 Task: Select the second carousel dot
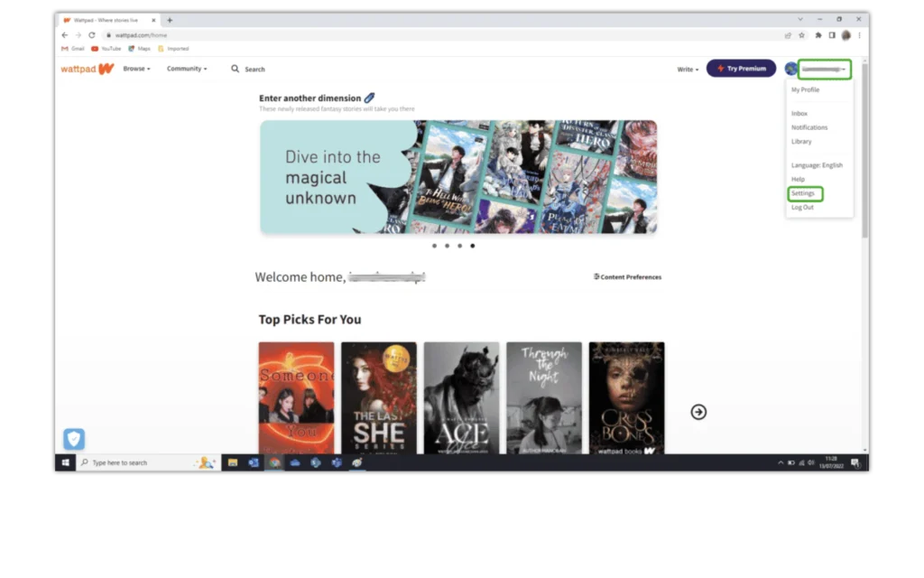[x=448, y=246]
